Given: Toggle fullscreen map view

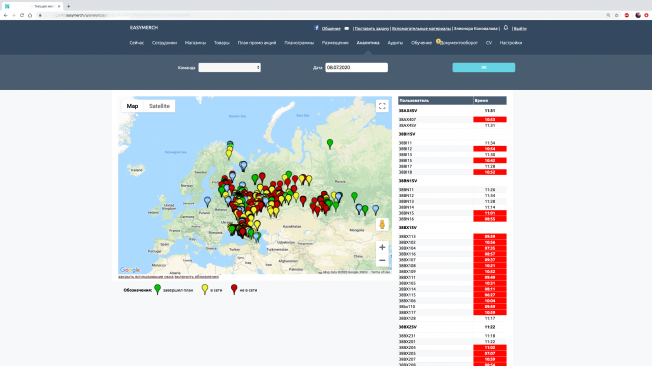Looking at the screenshot, I should coord(382,106).
